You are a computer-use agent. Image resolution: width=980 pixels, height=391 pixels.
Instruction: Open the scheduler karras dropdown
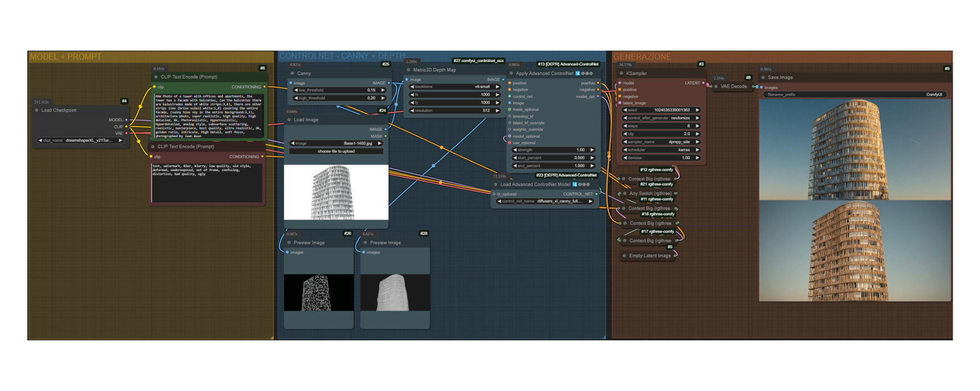tap(661, 150)
